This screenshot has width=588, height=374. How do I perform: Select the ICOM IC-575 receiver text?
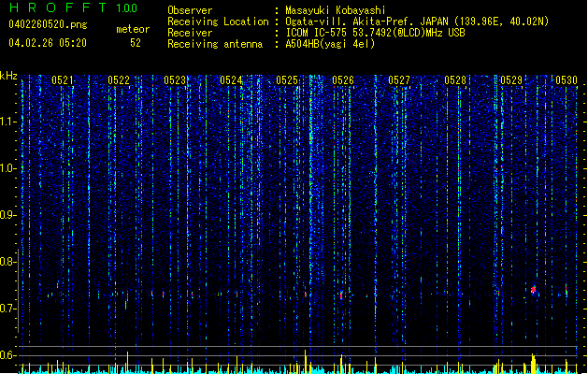point(375,33)
